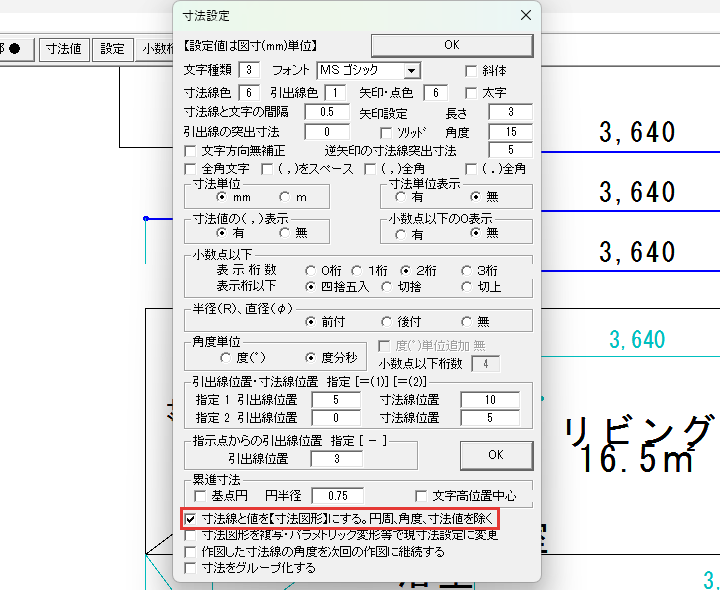Click 指定 2 寸法線位置 field

click(490, 418)
